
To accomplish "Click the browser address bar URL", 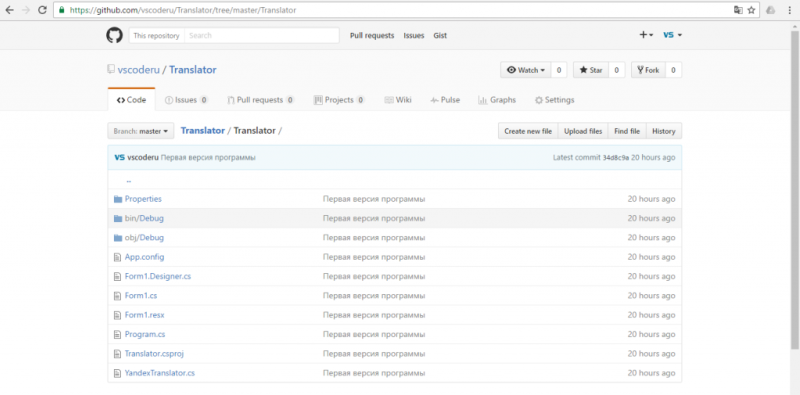I will (x=183, y=10).
